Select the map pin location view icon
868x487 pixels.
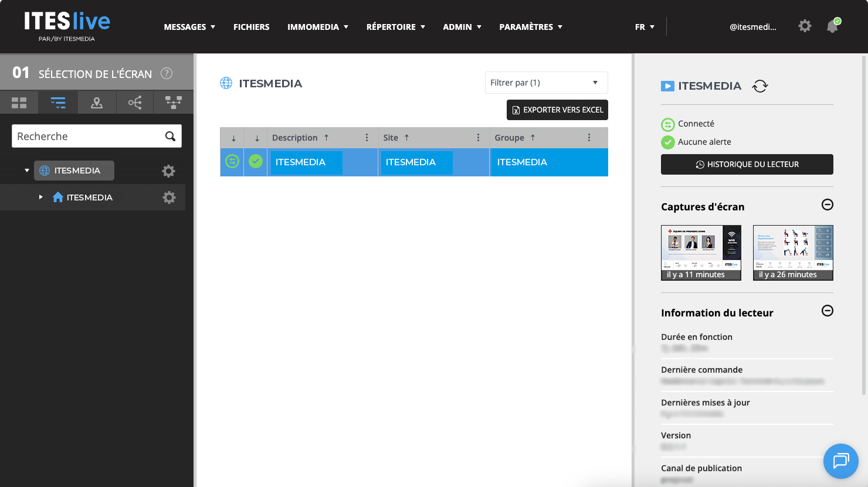[x=97, y=103]
